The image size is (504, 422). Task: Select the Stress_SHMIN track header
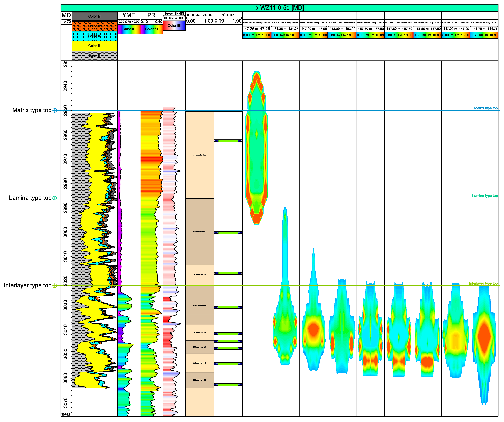[174, 14]
